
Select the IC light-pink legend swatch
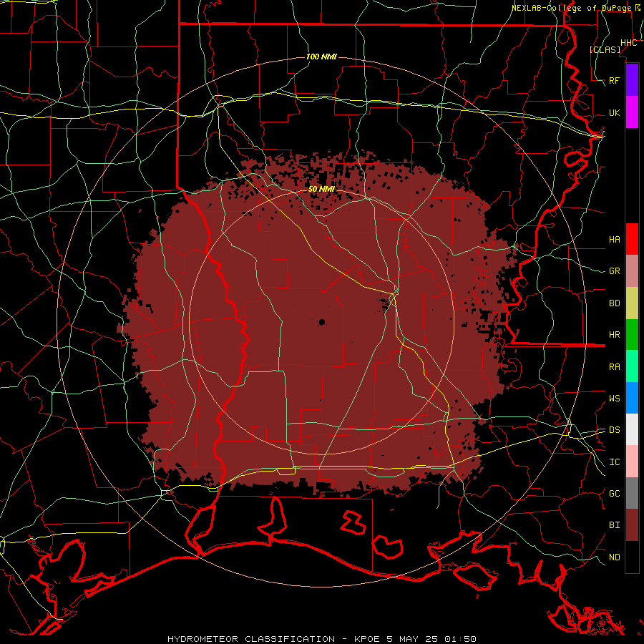632,462
